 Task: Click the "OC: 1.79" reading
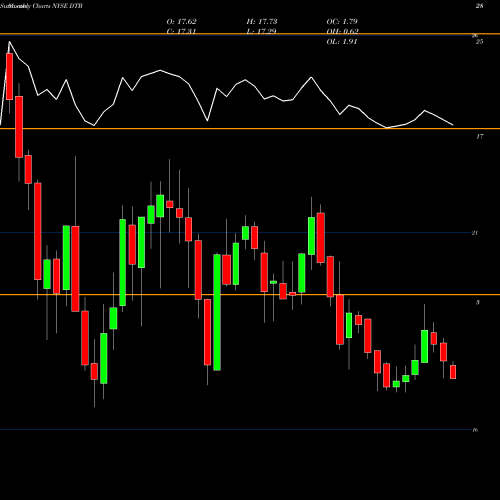coord(342,22)
